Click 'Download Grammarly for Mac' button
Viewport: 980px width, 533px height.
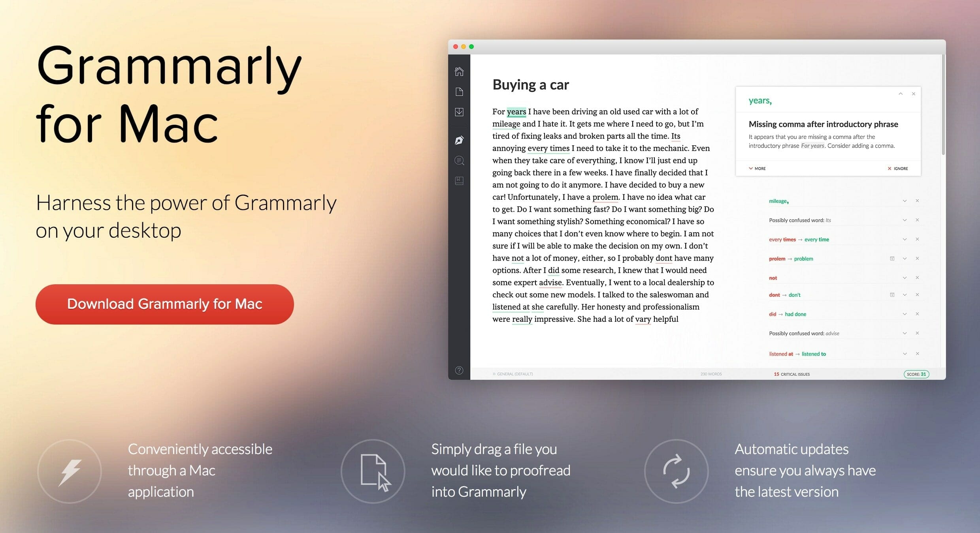166,302
